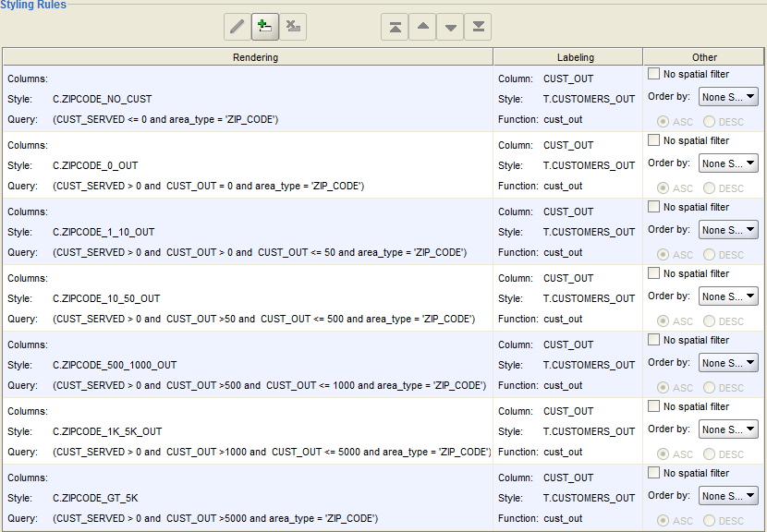Select style C.ZIPCODE_10_50_OUT text
The image size is (767, 532).
pyautogui.click(x=106, y=298)
